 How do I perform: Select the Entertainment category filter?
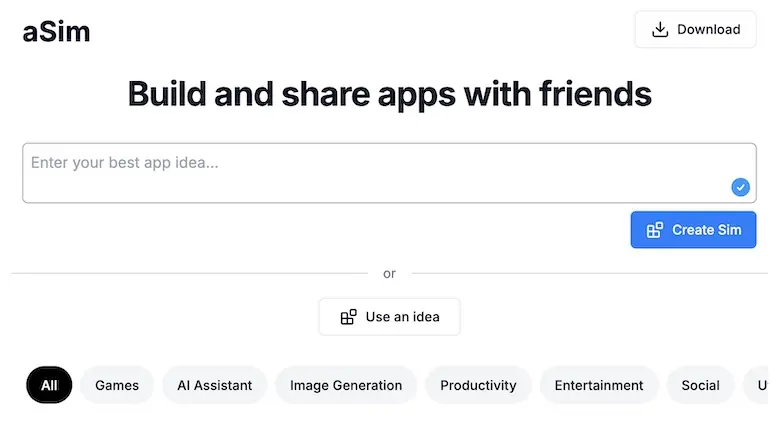pyautogui.click(x=599, y=385)
